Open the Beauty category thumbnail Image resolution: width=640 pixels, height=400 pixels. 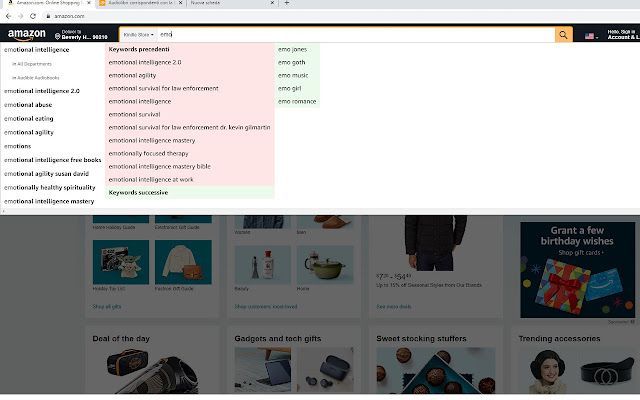(x=263, y=264)
